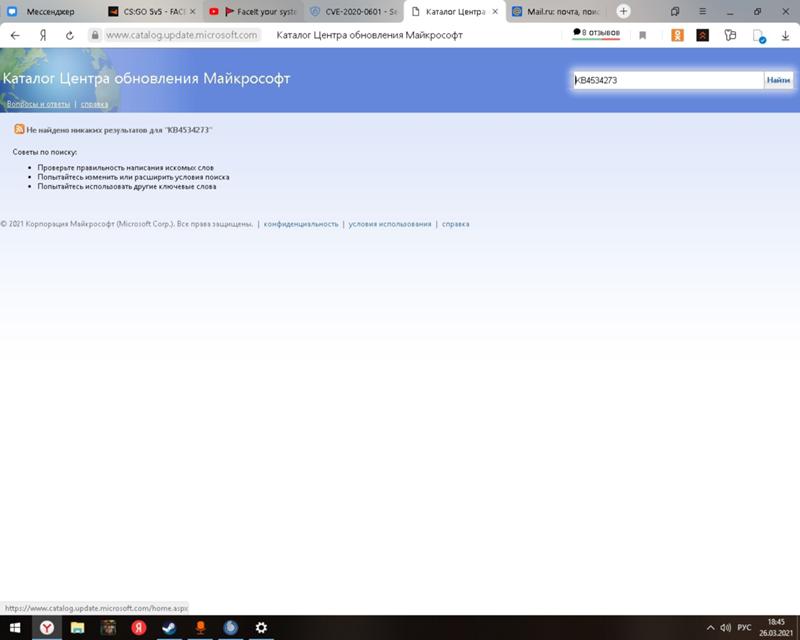
Task: Open the red Yandex icon in the taskbar
Action: [139, 628]
